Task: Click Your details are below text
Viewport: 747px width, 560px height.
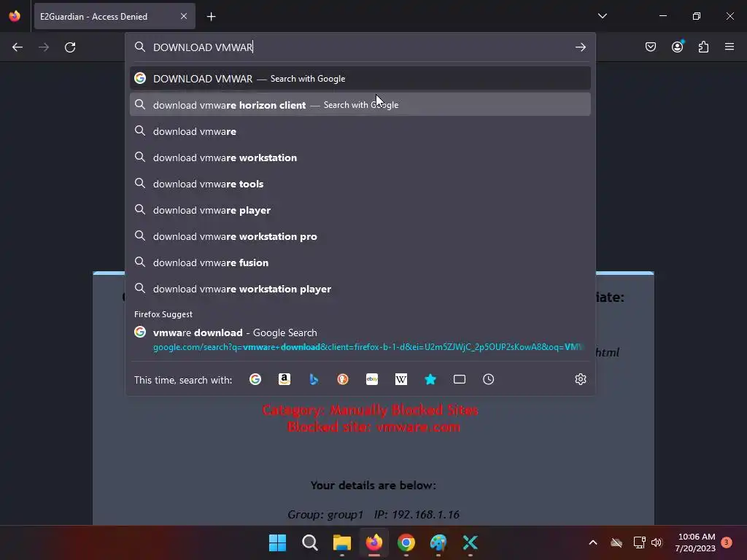Action: (x=373, y=485)
